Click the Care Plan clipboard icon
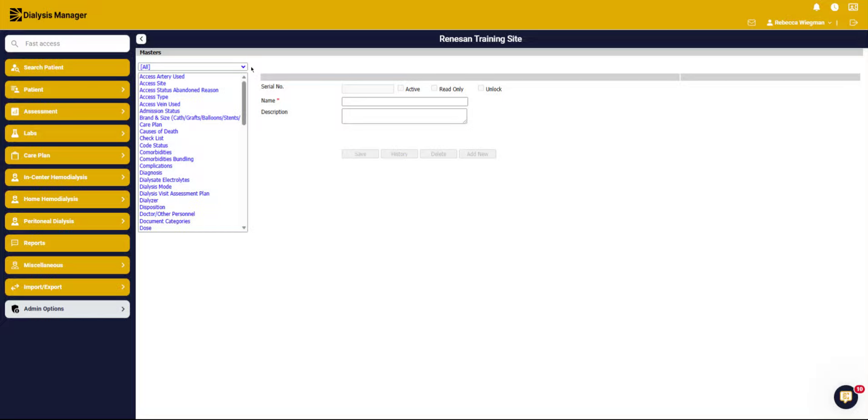This screenshot has width=868, height=420. [x=15, y=155]
